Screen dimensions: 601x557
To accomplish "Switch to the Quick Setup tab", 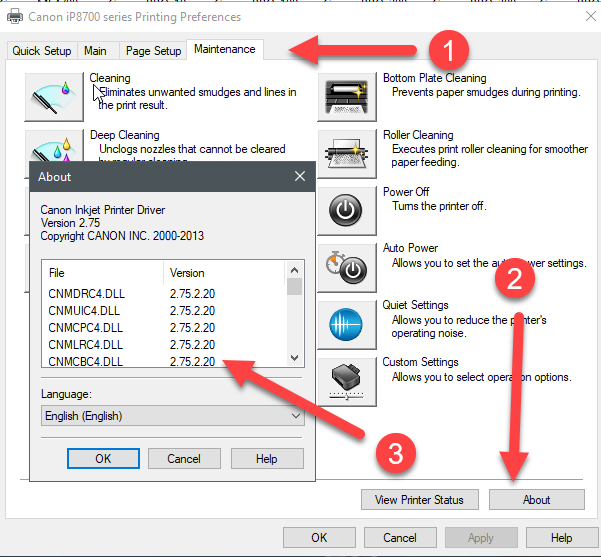I will click(42, 51).
